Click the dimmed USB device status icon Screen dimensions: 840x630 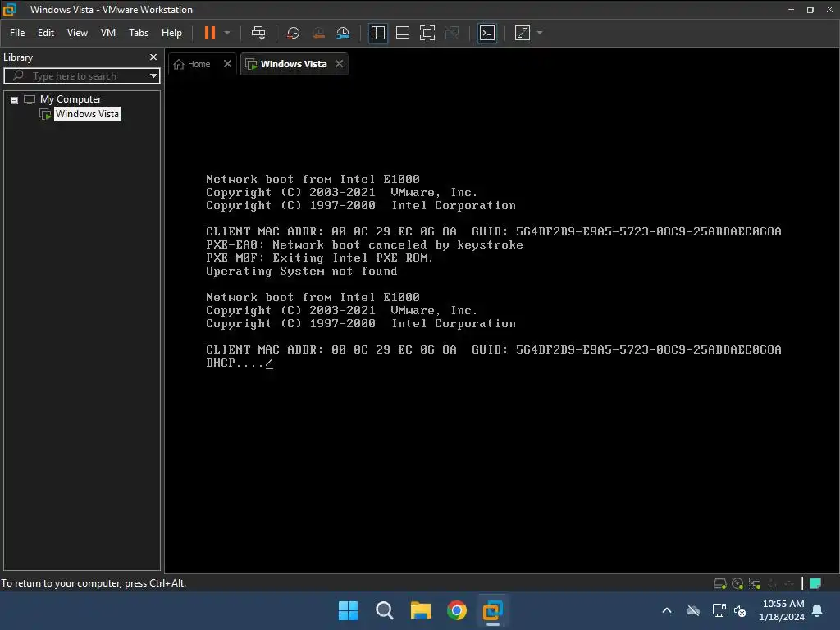click(773, 583)
